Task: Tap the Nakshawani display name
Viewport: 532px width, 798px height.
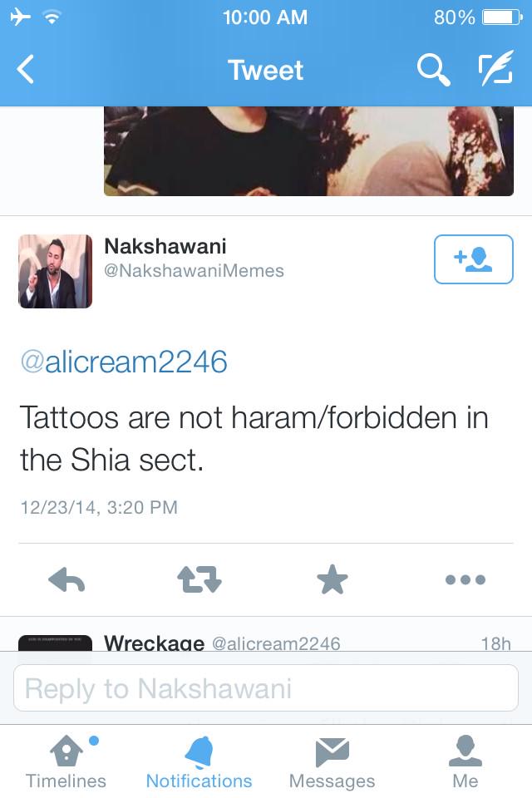Action: click(165, 246)
